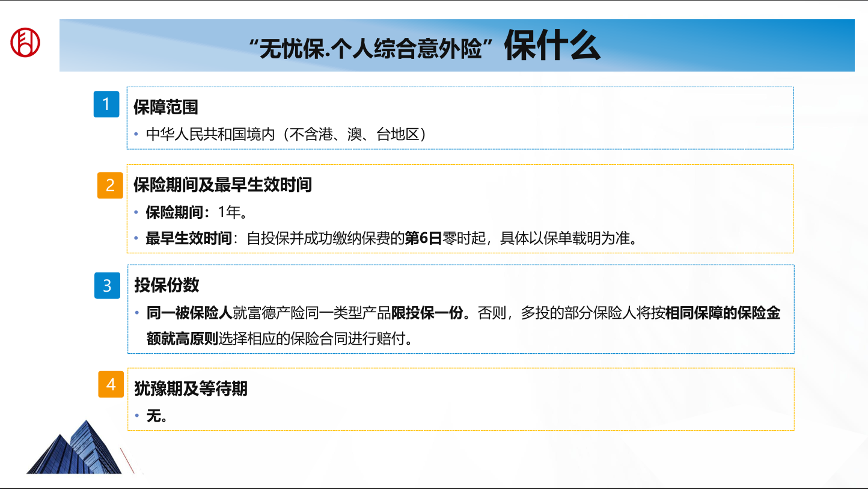Click the blue number 3 badge
This screenshot has width=868, height=489.
pyautogui.click(x=108, y=285)
